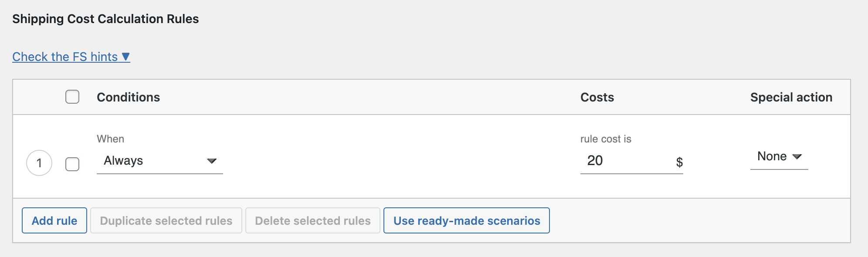Click the Conditions column header

click(x=128, y=97)
